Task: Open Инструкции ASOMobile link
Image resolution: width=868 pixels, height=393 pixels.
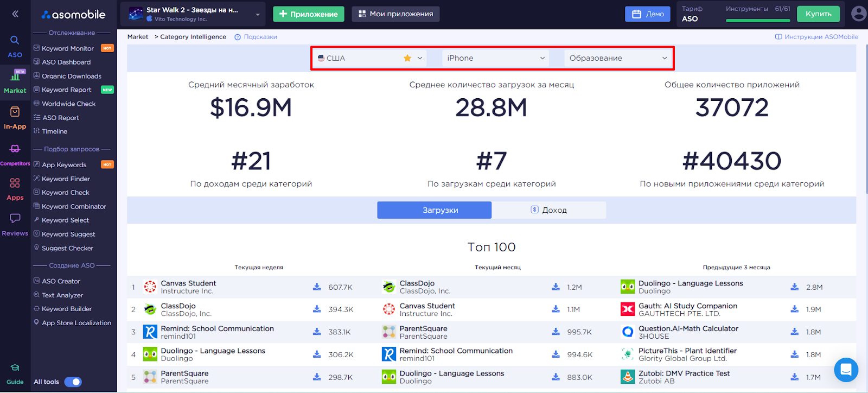Action: pos(817,37)
